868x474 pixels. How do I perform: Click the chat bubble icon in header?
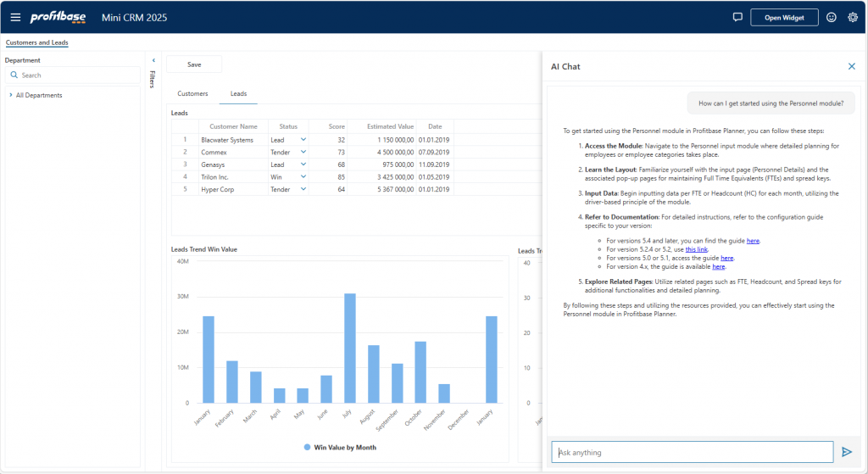(737, 17)
